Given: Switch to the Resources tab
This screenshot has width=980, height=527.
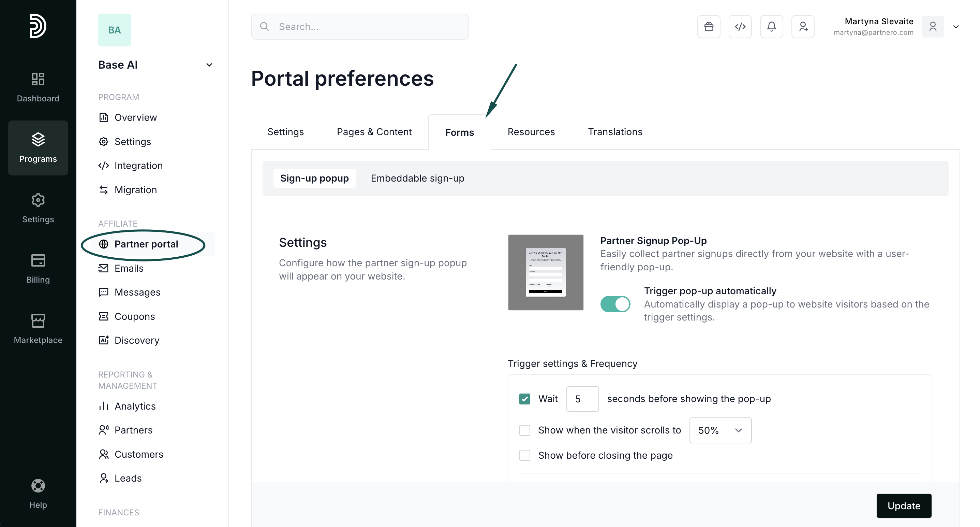Looking at the screenshot, I should (x=531, y=132).
